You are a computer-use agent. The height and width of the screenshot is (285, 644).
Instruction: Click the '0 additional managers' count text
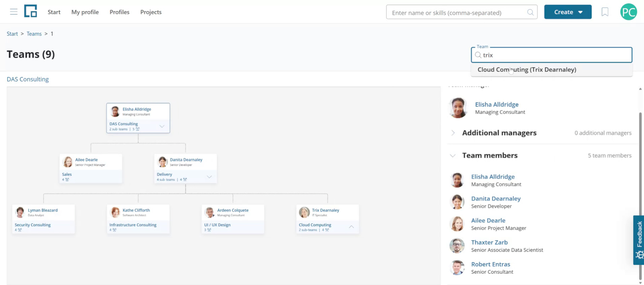coord(603,133)
